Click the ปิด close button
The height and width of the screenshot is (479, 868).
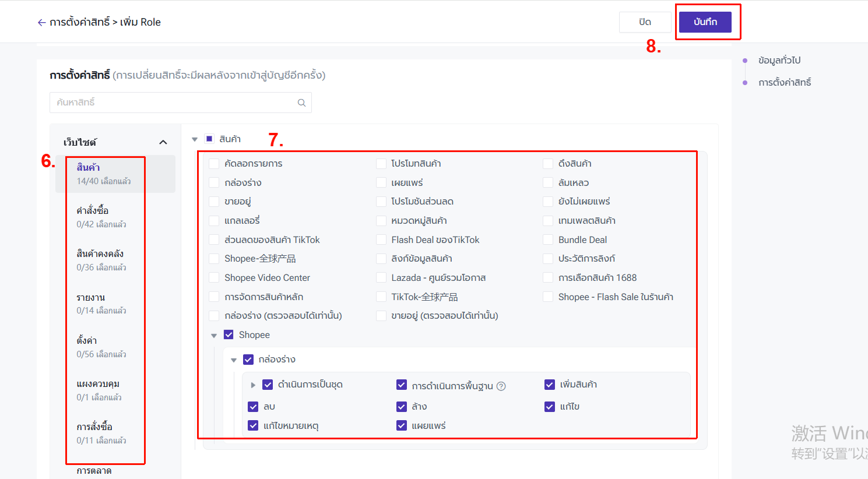click(645, 22)
